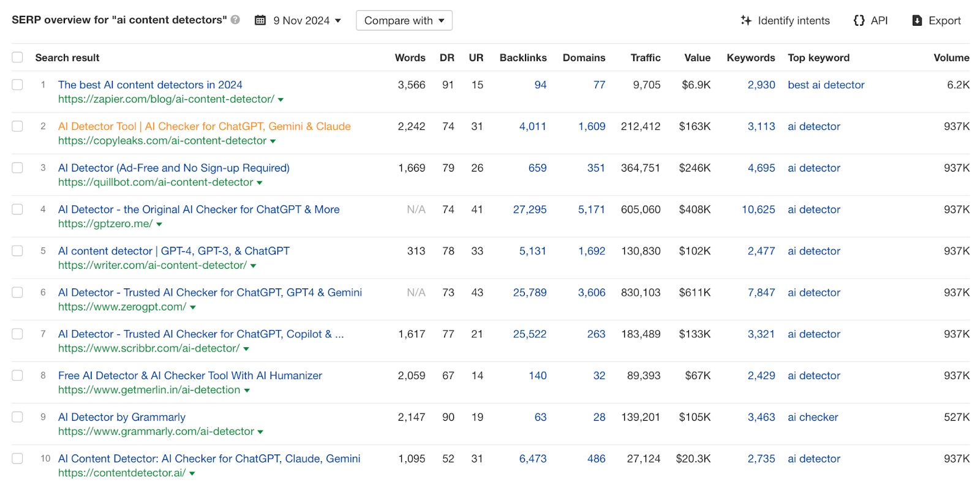
Task: Click the API button label
Action: pos(879,20)
